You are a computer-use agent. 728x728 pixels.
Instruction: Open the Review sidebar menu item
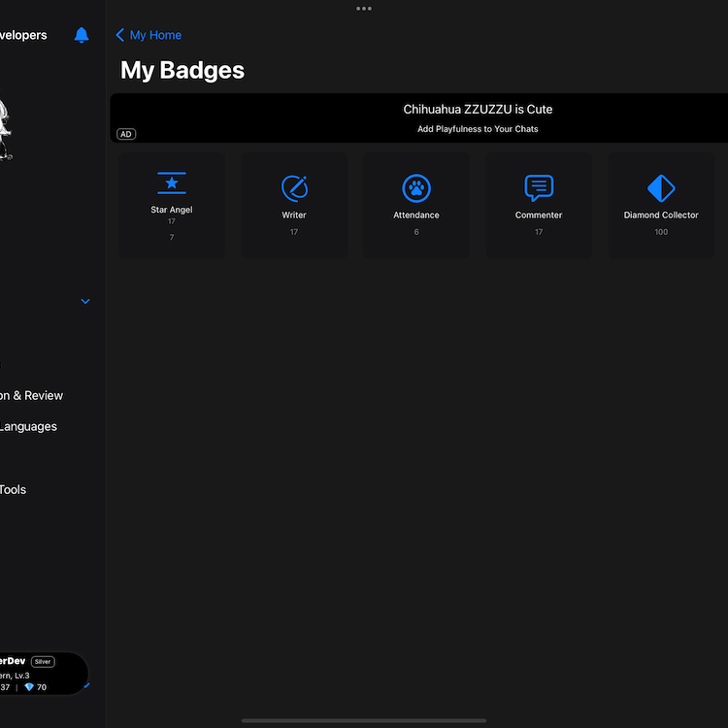31,395
